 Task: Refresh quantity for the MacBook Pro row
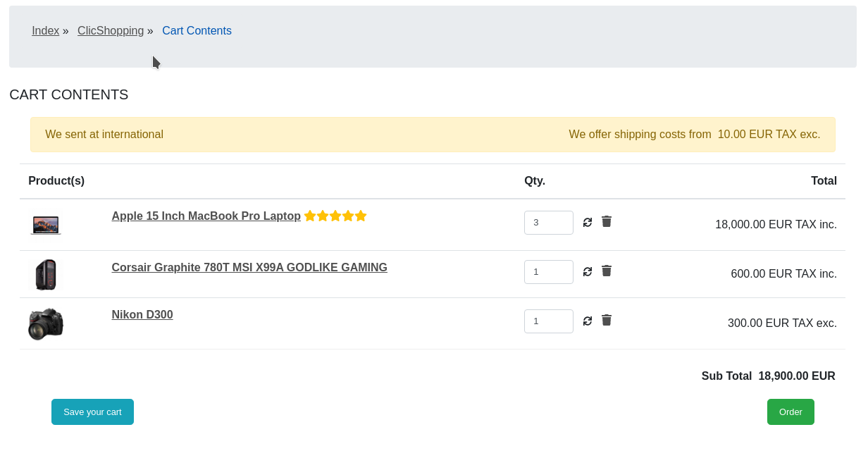point(588,222)
